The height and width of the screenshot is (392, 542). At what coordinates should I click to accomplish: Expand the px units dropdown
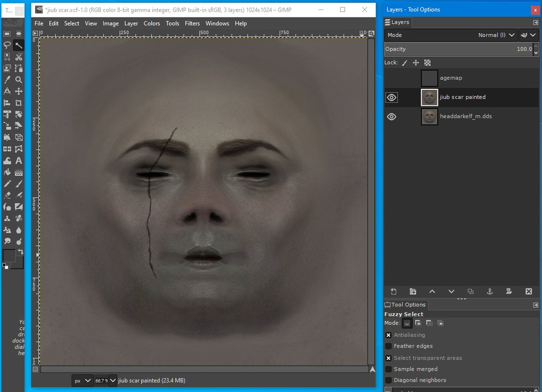click(83, 380)
